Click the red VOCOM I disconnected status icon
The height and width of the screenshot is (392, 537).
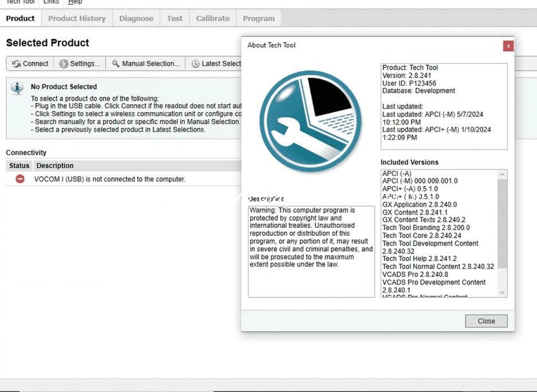point(19,179)
